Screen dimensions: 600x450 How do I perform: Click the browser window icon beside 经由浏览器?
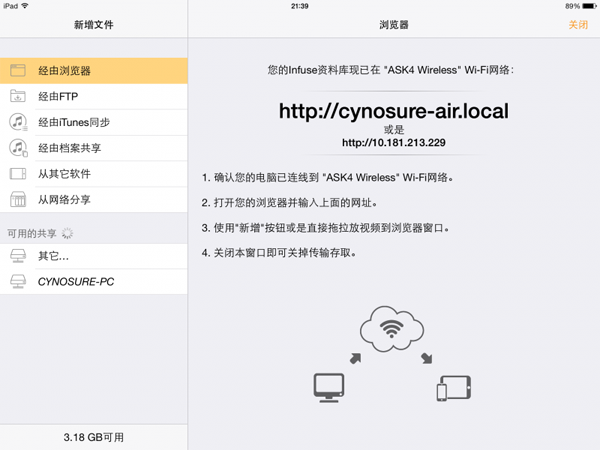coord(18,71)
